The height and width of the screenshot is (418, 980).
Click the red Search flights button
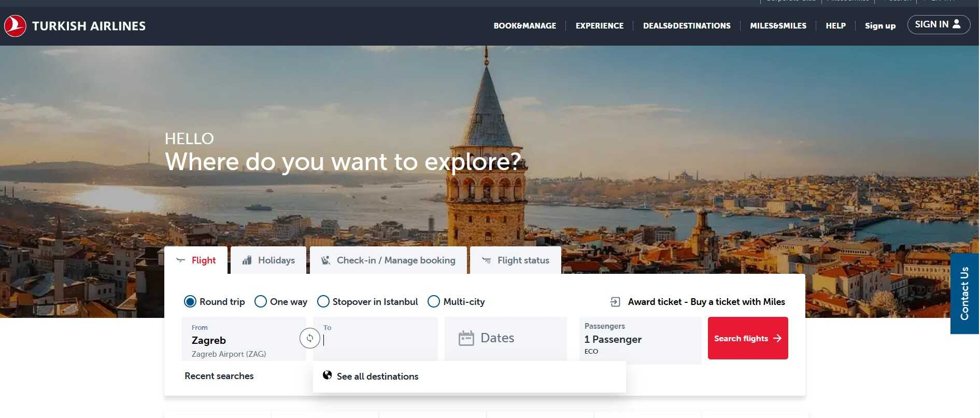coord(748,338)
